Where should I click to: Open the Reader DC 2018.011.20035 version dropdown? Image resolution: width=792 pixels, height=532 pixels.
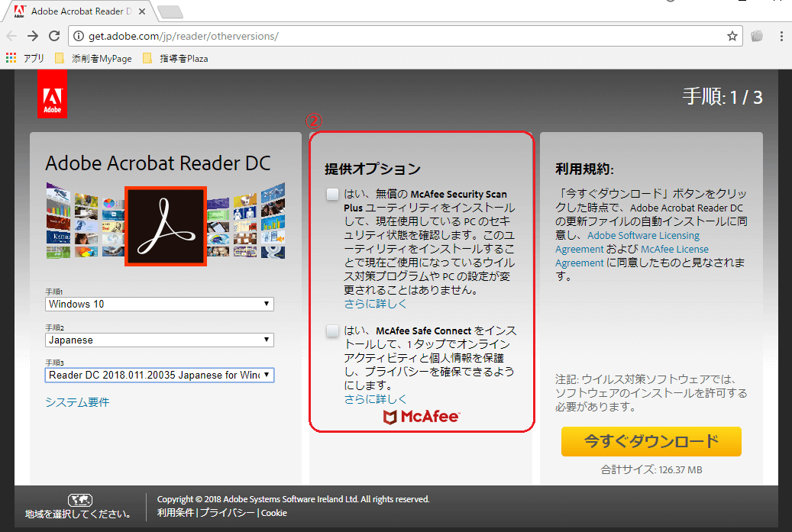point(160,375)
